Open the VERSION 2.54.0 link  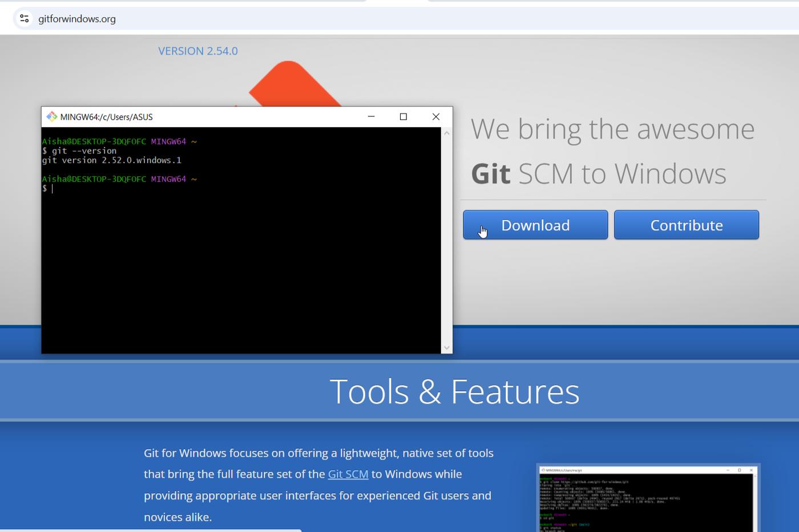198,51
